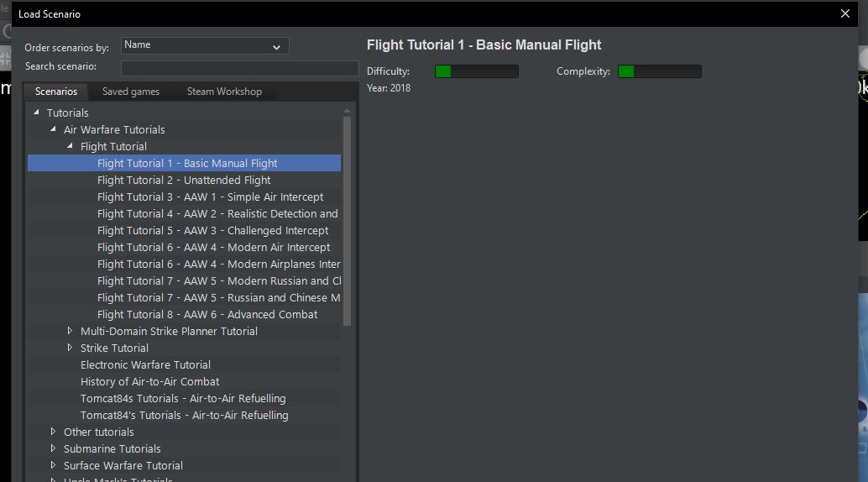Select Flight Tutorial 3 Simple Air Intercept
The width and height of the screenshot is (868, 482).
coord(210,196)
